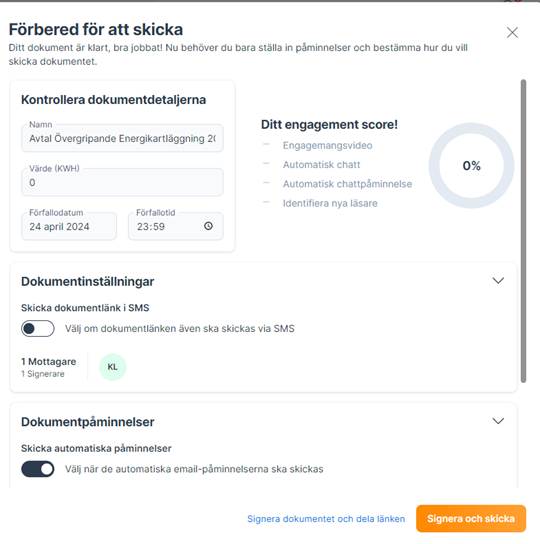Screen dimensions: 540x544
Task: Click the dash icon beside Engagemangsvideo
Action: pyautogui.click(x=267, y=144)
